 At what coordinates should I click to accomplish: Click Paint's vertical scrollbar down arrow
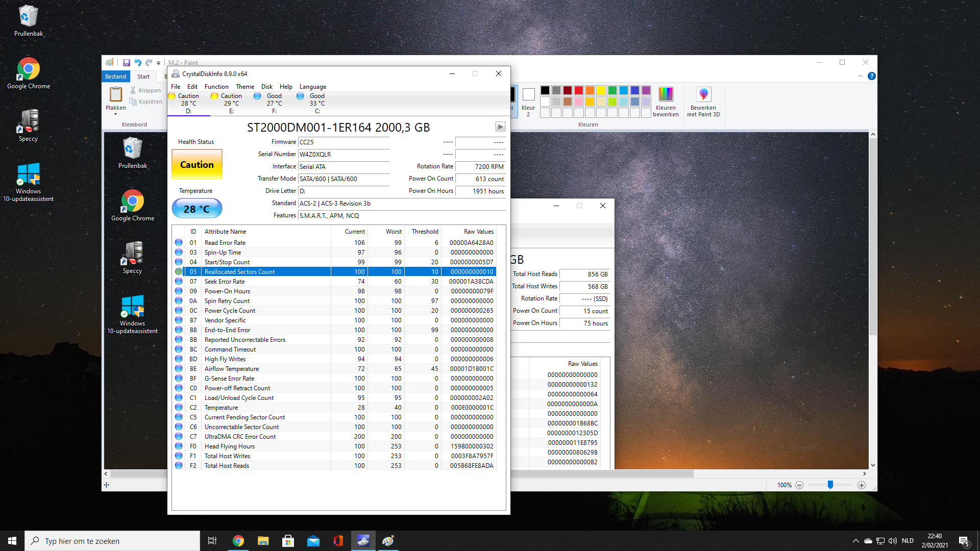tap(873, 465)
